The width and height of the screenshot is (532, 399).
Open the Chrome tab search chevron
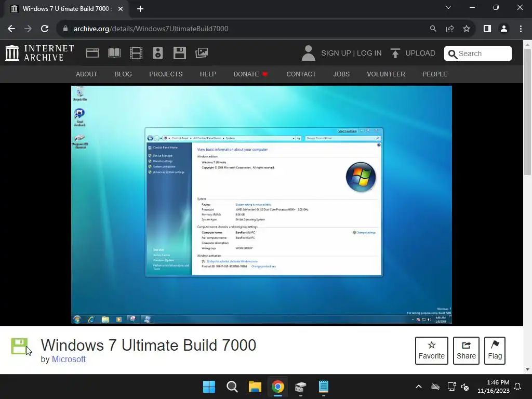click(448, 7)
